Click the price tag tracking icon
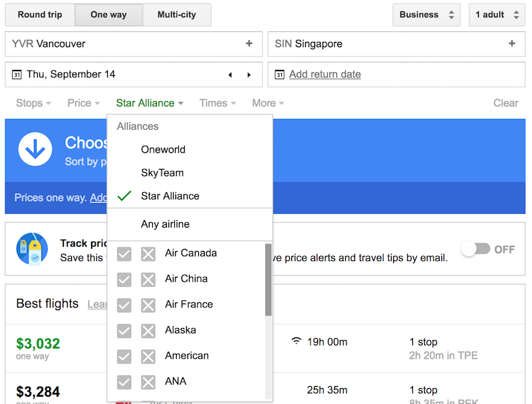The width and height of the screenshot is (532, 404). [32, 249]
